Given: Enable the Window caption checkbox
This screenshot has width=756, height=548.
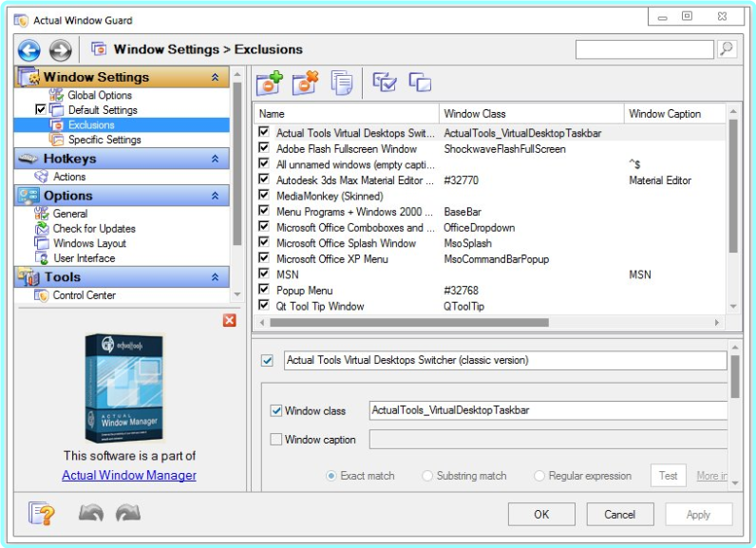Looking at the screenshot, I should [276, 439].
